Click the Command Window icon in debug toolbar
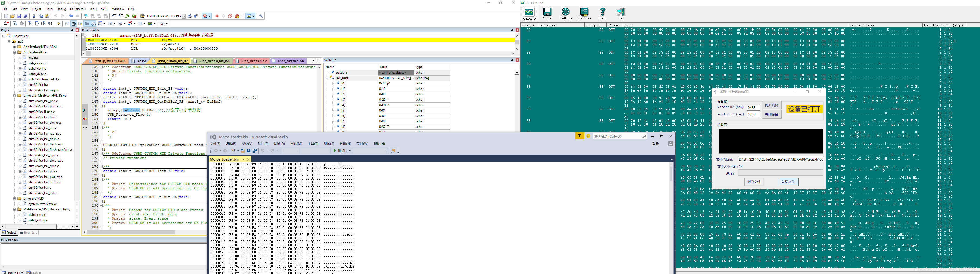980x274 pixels. click(67, 24)
